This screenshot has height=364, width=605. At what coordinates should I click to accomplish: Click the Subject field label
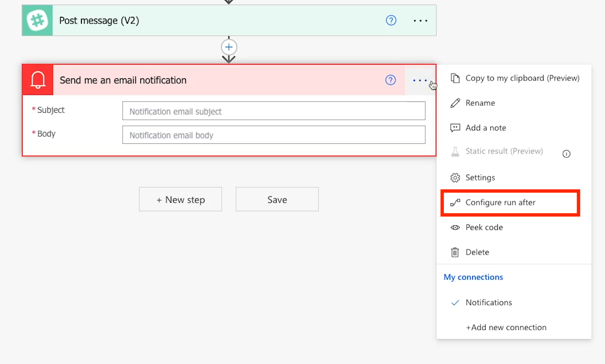(51, 110)
